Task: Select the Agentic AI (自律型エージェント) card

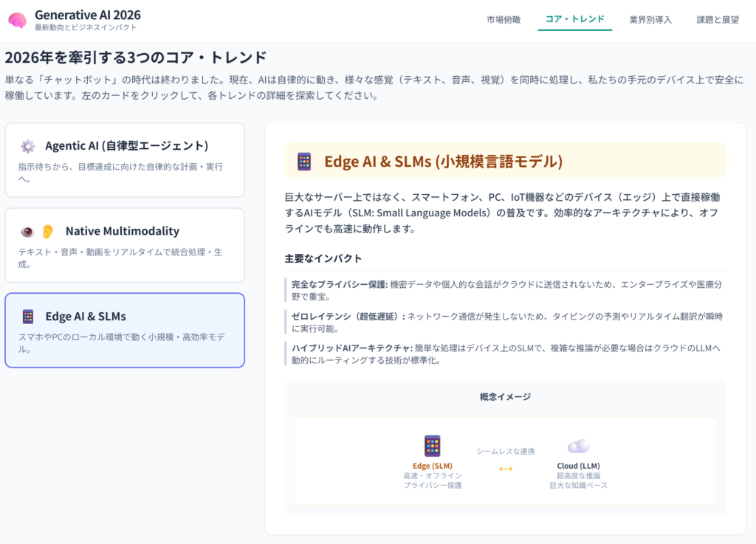Action: point(125,160)
